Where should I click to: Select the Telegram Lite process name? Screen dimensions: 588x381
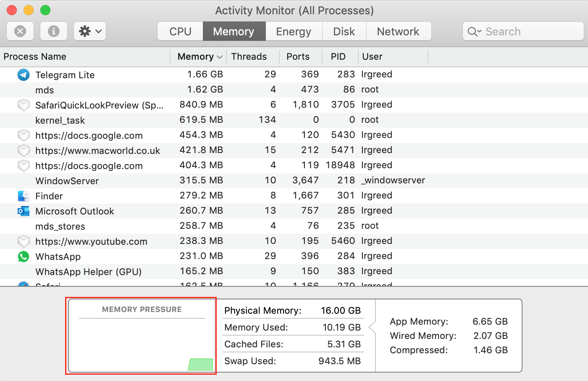pos(65,75)
